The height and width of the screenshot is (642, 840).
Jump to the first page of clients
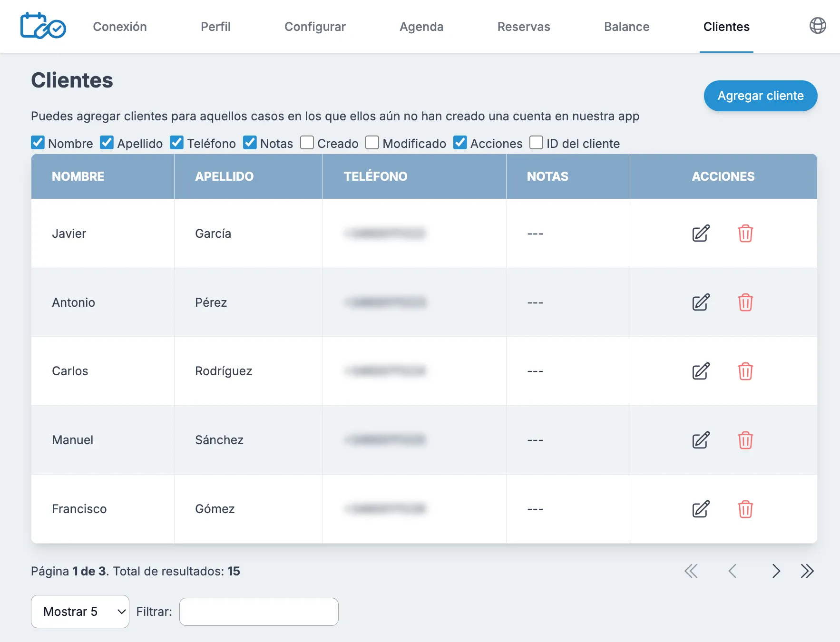click(692, 571)
